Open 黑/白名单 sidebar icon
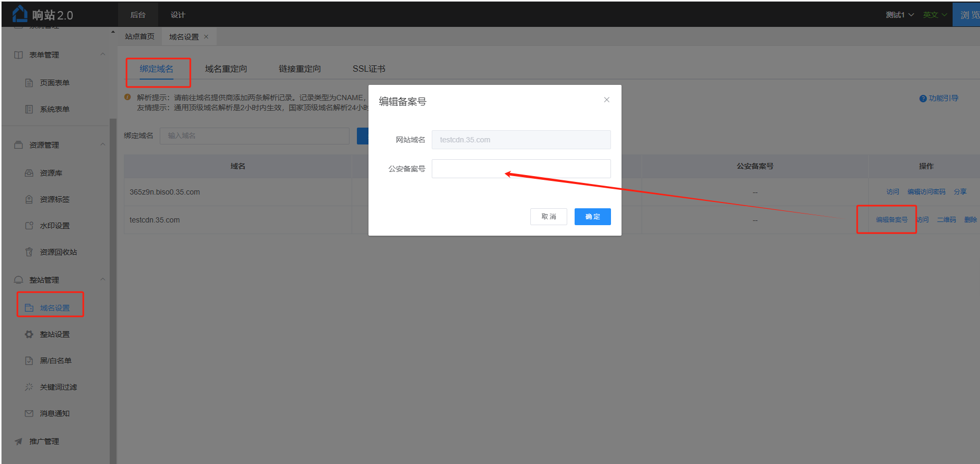The height and width of the screenshot is (464, 980). [29, 361]
